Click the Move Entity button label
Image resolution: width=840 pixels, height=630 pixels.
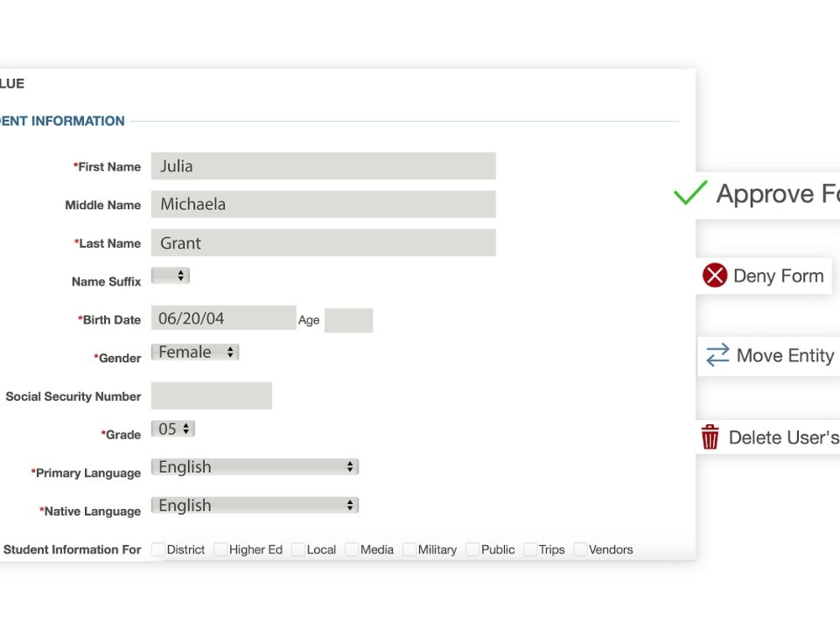(785, 355)
